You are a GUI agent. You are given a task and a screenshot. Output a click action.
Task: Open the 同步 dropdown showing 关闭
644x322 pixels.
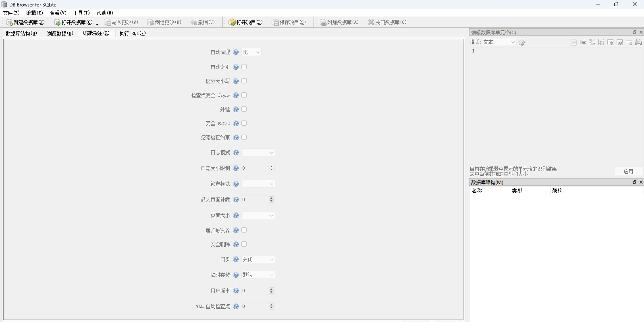click(x=258, y=259)
